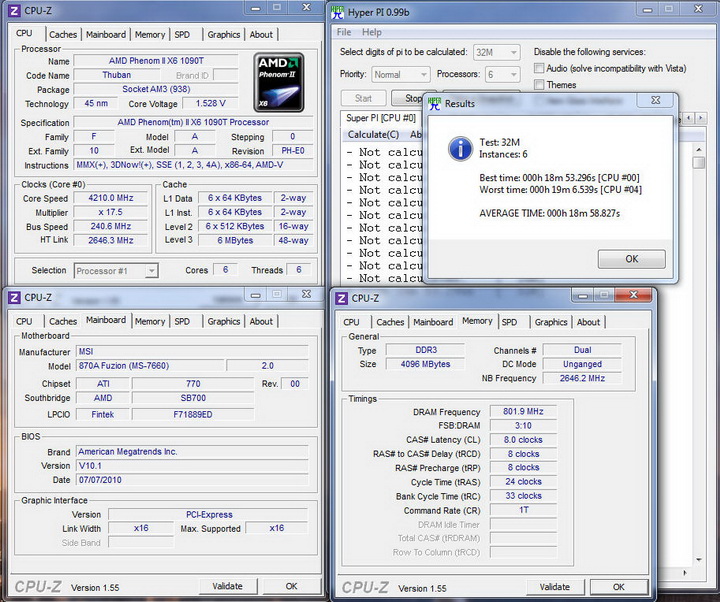This screenshot has height=602, width=720.
Task: Enable Audio service disable checkbox
Action: pyautogui.click(x=539, y=68)
